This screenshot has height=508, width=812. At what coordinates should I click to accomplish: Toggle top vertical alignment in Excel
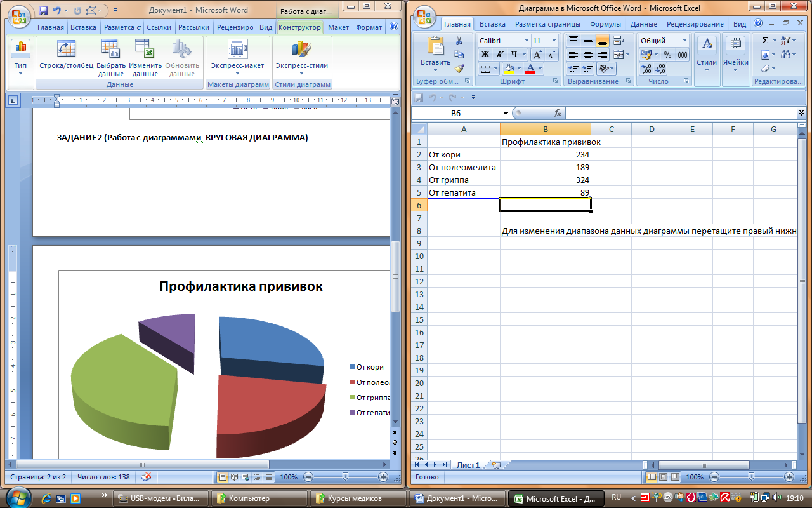point(573,41)
